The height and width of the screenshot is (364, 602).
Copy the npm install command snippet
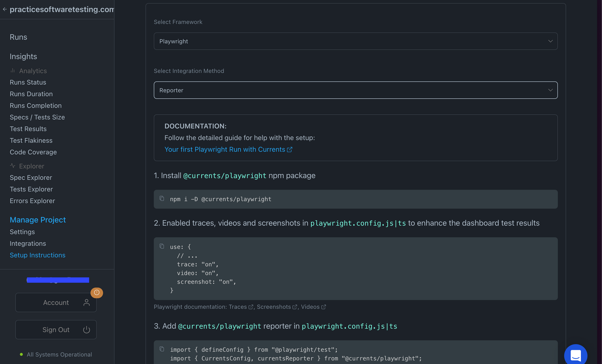click(x=162, y=198)
